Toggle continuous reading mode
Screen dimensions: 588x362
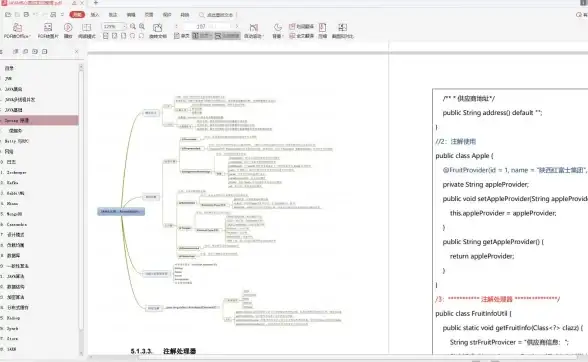click(x=227, y=36)
